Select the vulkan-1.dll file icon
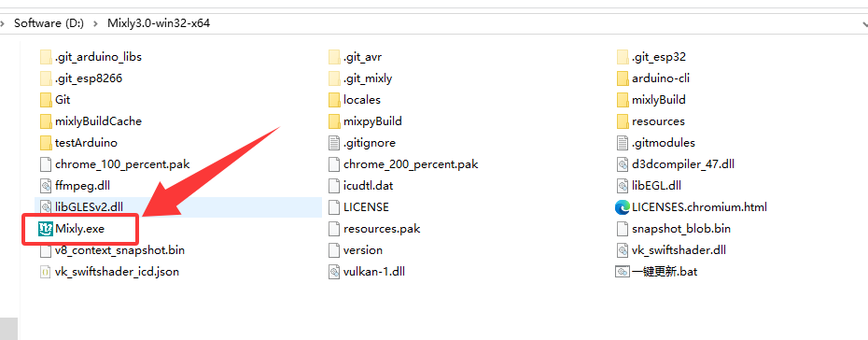 pos(334,271)
